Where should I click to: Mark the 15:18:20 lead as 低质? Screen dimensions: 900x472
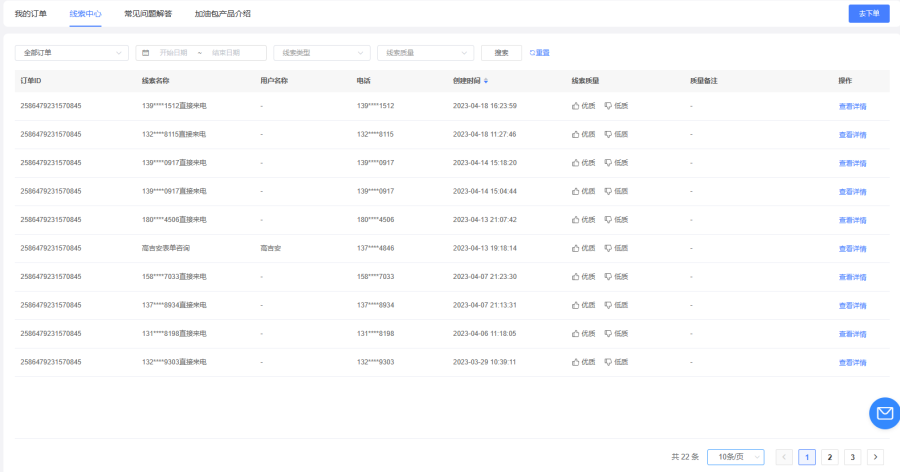click(616, 163)
